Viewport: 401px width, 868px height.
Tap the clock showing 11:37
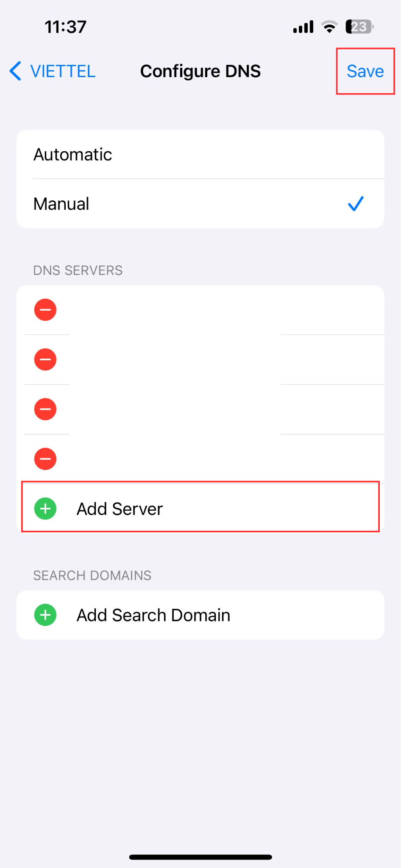coord(66,27)
